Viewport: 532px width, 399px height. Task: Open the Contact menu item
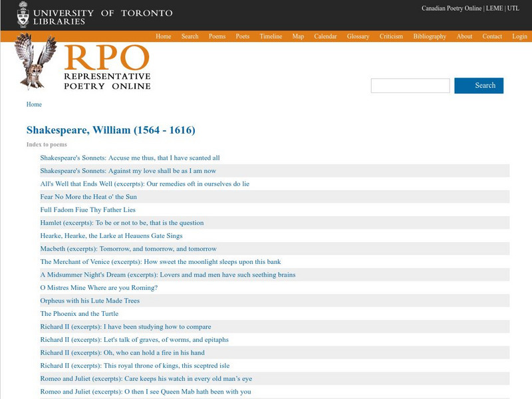(x=492, y=37)
